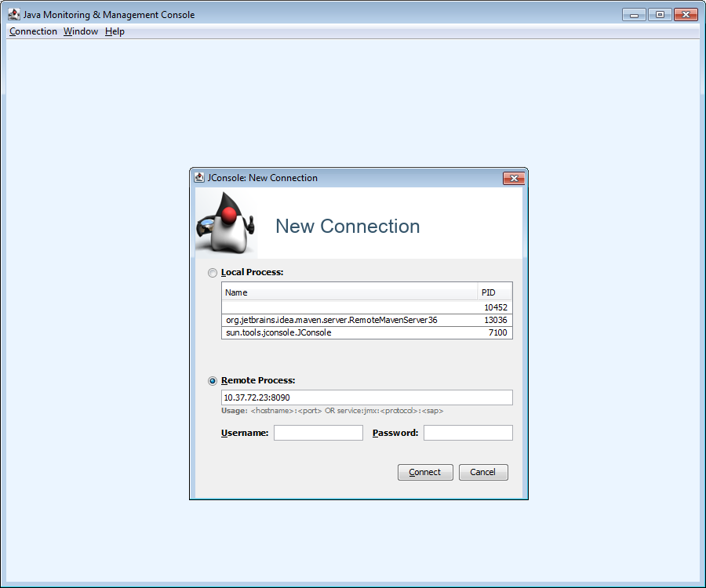Screen dimensions: 706x588
Task: Click the Password input field
Action: click(x=468, y=433)
